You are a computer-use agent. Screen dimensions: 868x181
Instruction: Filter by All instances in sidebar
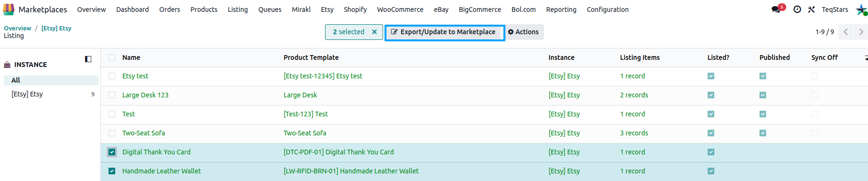click(x=51, y=80)
